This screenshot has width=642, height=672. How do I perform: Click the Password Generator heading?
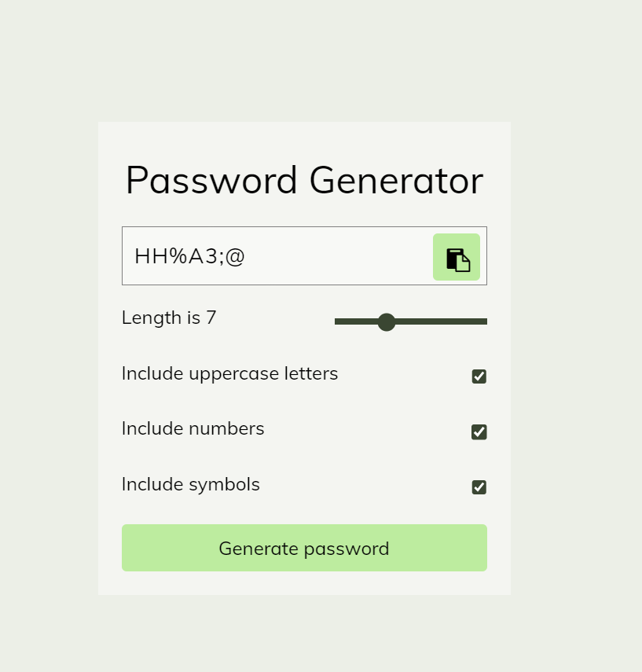304,180
